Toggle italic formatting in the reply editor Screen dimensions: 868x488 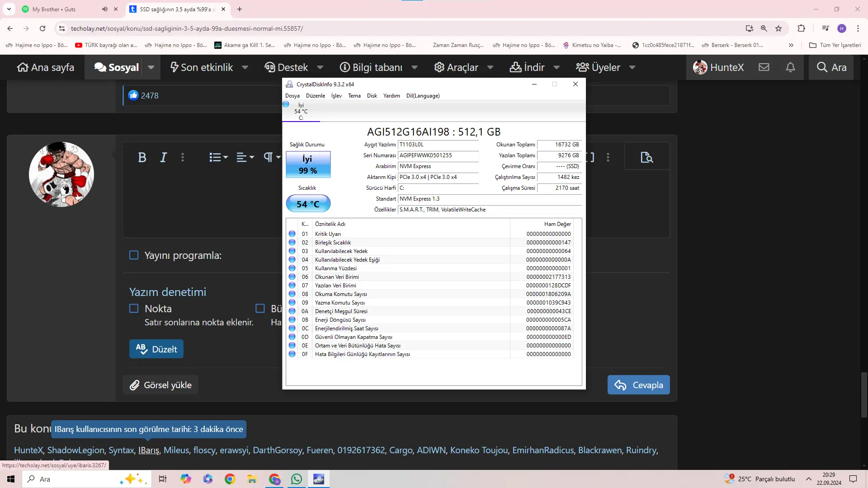click(x=164, y=157)
